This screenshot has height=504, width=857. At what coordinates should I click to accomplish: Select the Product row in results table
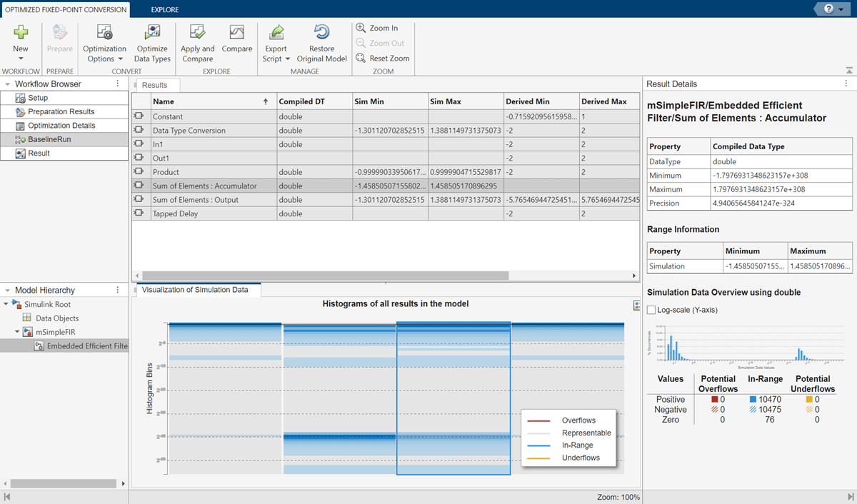coord(166,172)
